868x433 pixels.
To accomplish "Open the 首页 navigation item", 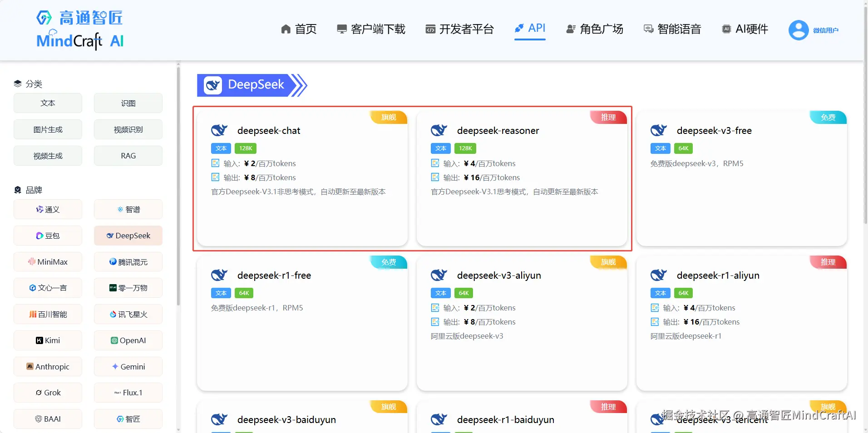I will point(298,29).
